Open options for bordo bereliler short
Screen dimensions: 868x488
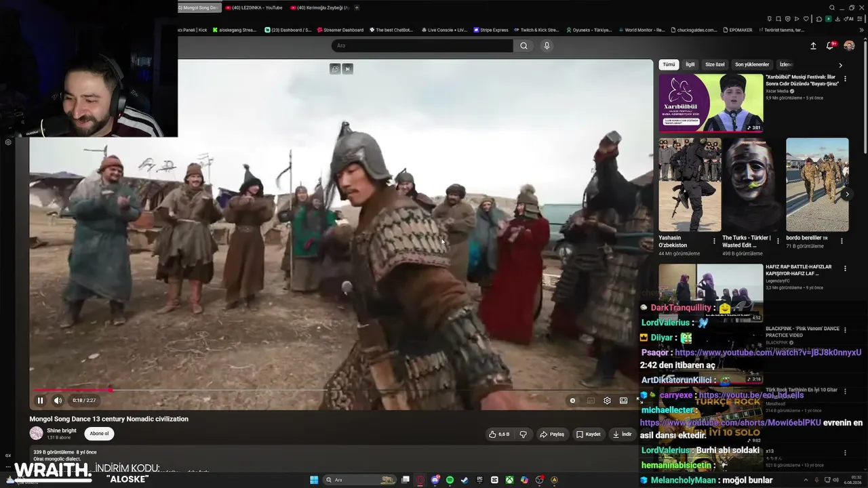pyautogui.click(x=842, y=241)
